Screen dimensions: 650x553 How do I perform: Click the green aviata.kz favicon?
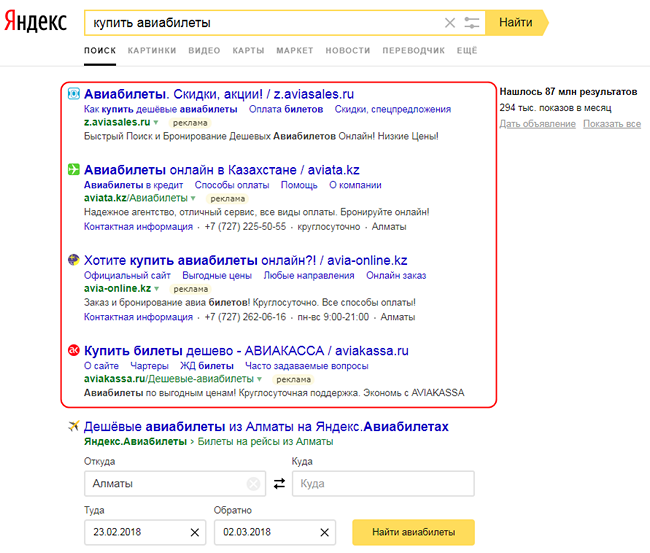[x=73, y=170]
